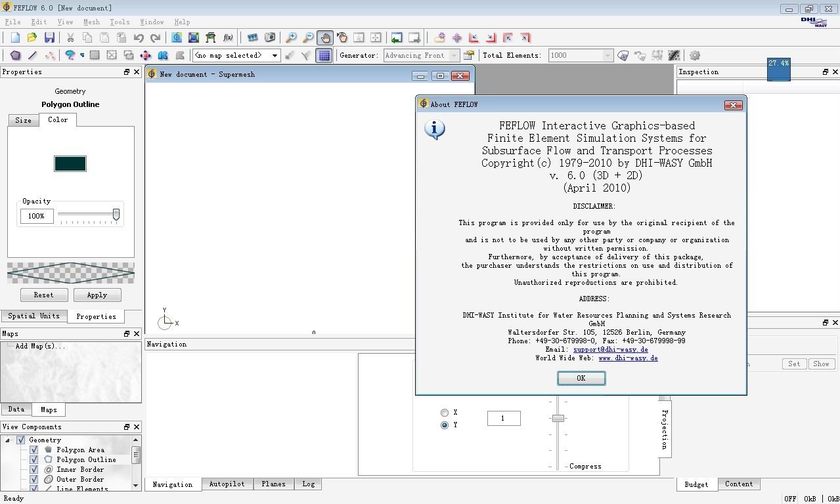The image size is (840, 504).
Task: Click the Opacity 100% input field
Action: tap(36, 216)
